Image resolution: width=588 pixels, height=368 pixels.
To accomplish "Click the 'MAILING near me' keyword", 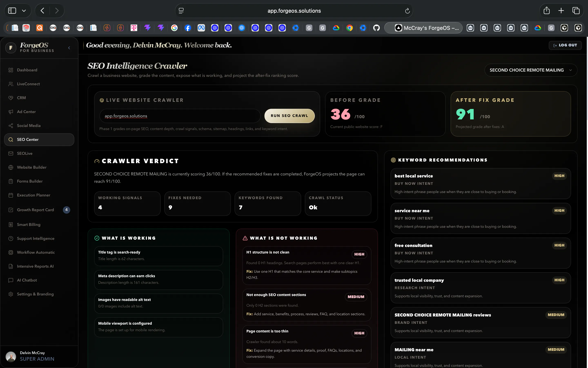I will [x=480, y=355].
